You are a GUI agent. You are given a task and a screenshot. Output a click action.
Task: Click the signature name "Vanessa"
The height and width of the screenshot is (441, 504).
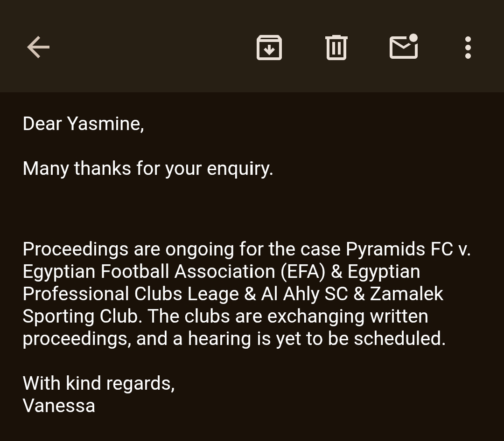coord(59,406)
